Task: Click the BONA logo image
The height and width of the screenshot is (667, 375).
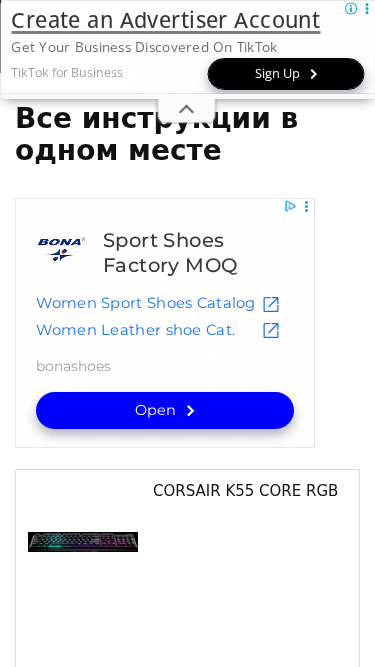Action: click(61, 249)
